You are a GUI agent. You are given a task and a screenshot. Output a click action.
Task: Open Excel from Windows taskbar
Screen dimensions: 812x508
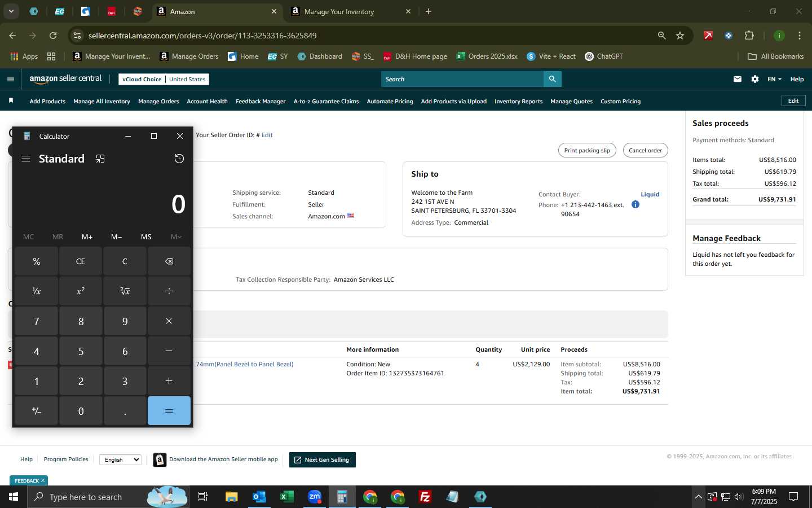coord(286,497)
